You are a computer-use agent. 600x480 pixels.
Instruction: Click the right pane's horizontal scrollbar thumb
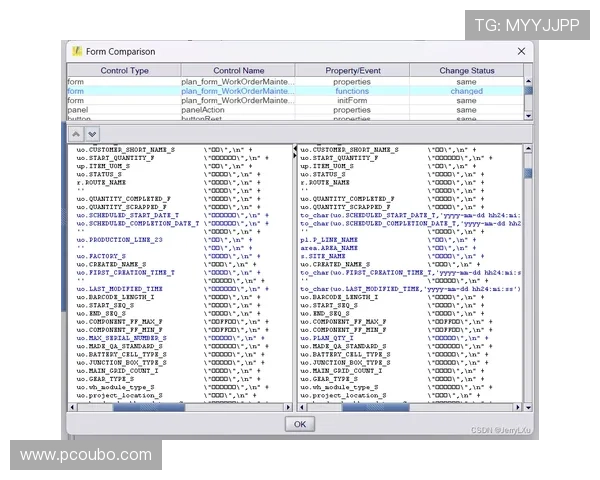375,407
